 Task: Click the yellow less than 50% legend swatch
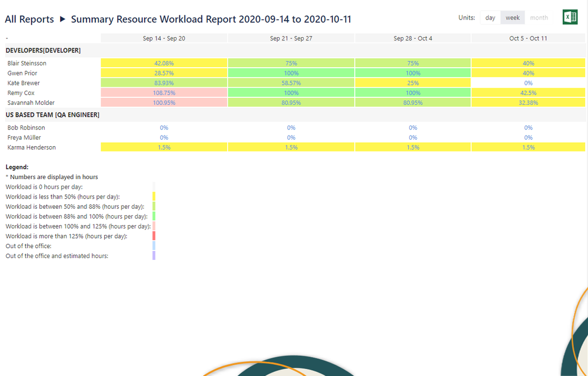154,196
